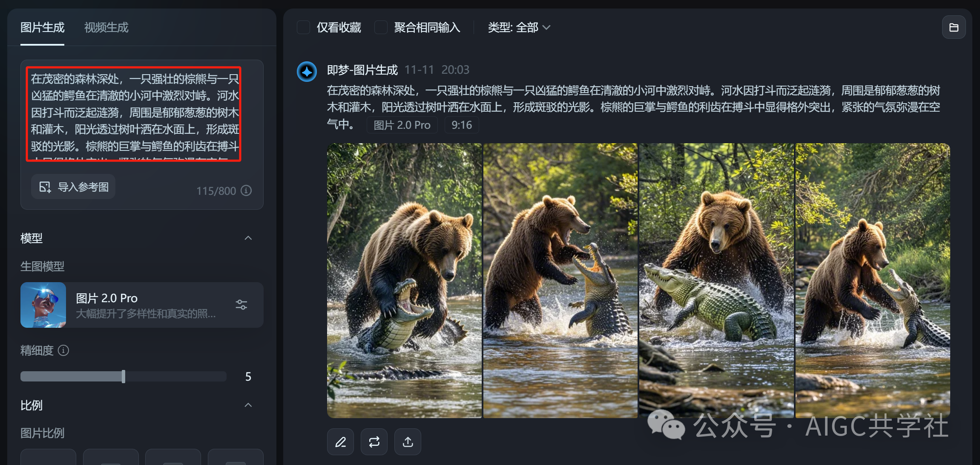Click the edit pencil icon below the images
The height and width of the screenshot is (465, 980).
(x=340, y=442)
